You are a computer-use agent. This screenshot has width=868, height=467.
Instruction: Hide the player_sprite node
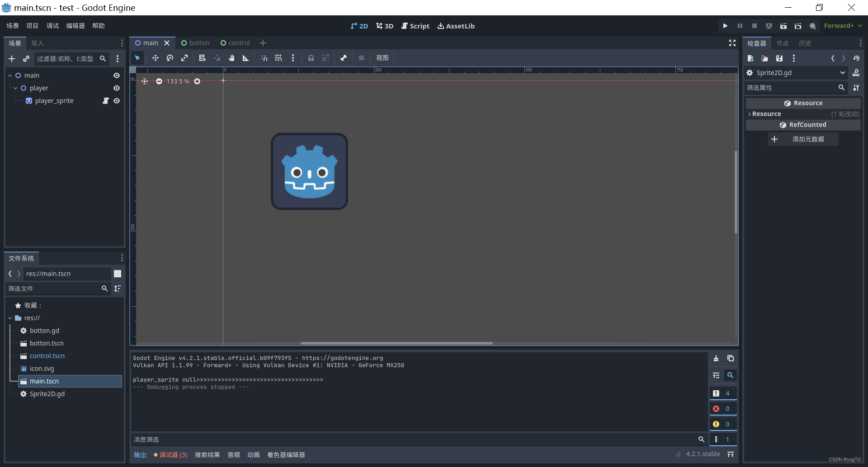[x=117, y=101]
